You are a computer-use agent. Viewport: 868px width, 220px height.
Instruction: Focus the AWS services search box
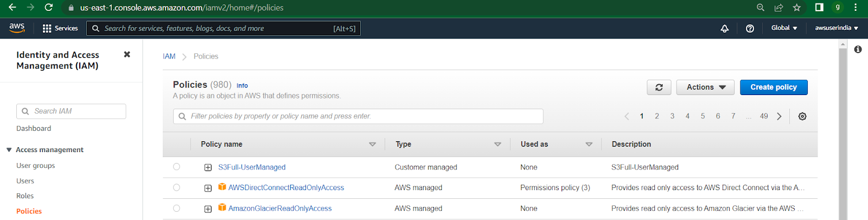pos(224,28)
